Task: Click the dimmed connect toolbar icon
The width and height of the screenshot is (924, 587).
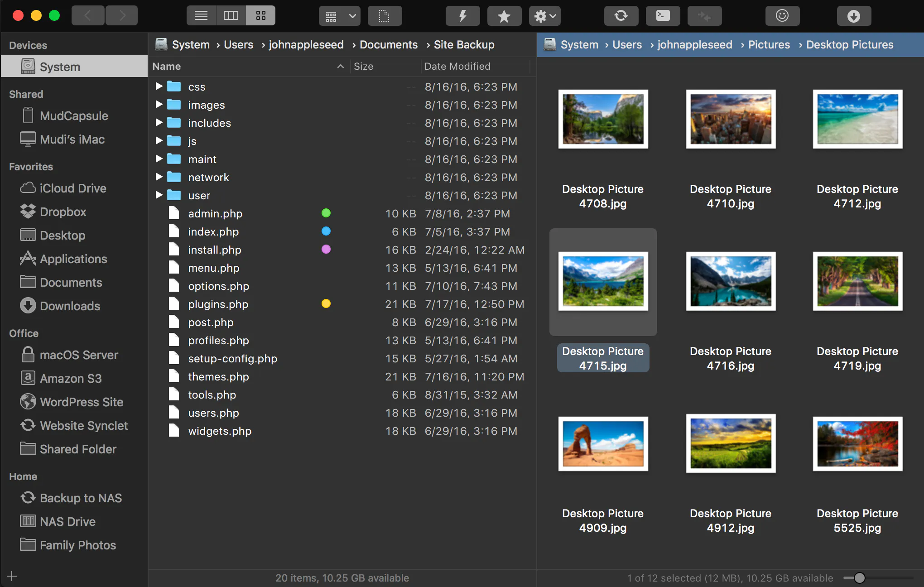Action: tap(704, 16)
